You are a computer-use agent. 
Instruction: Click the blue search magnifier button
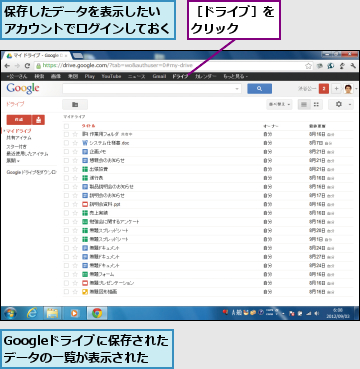tap(259, 89)
